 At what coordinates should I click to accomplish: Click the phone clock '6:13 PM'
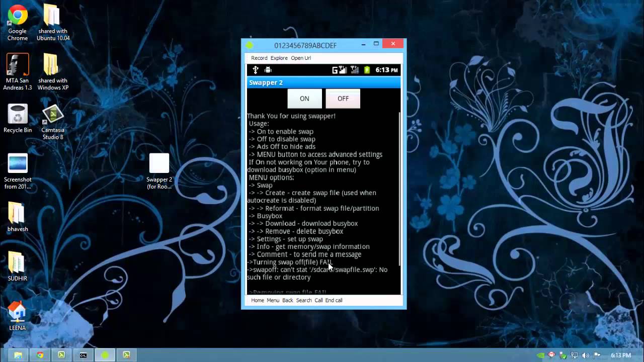[x=386, y=70]
